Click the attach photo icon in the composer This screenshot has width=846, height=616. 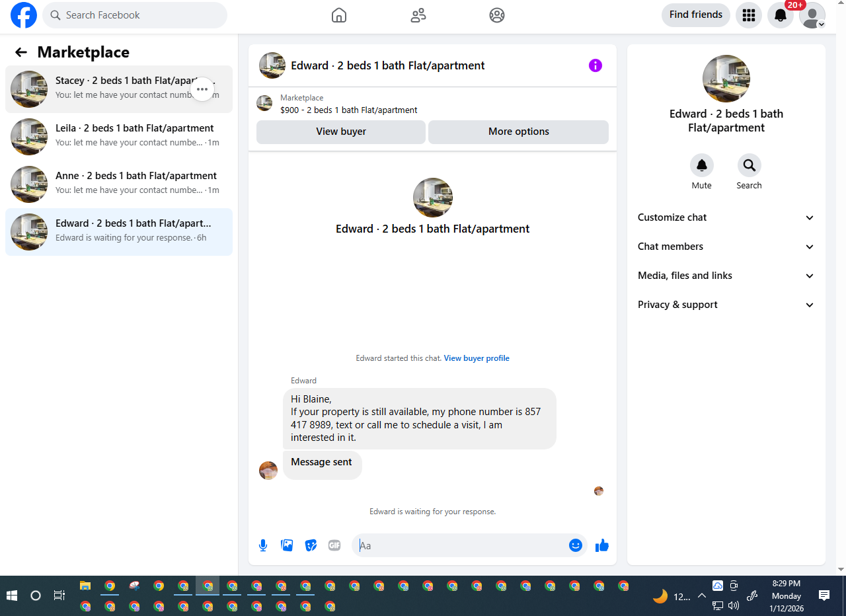287,545
